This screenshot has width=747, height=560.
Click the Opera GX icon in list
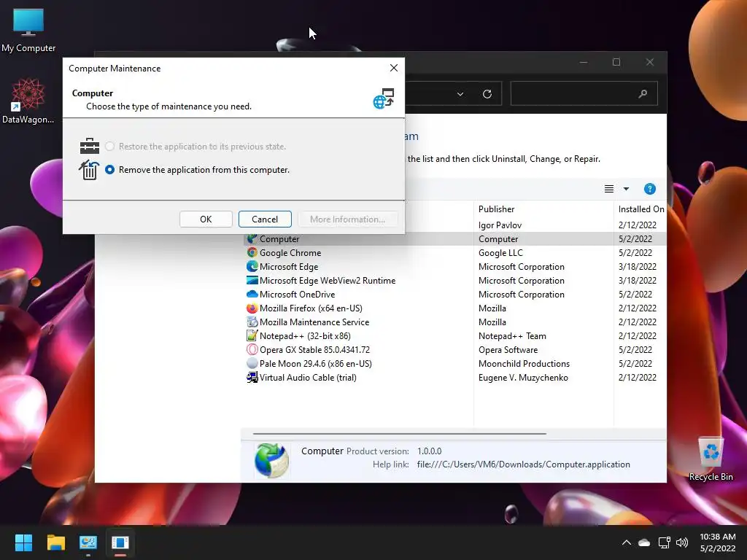point(252,349)
